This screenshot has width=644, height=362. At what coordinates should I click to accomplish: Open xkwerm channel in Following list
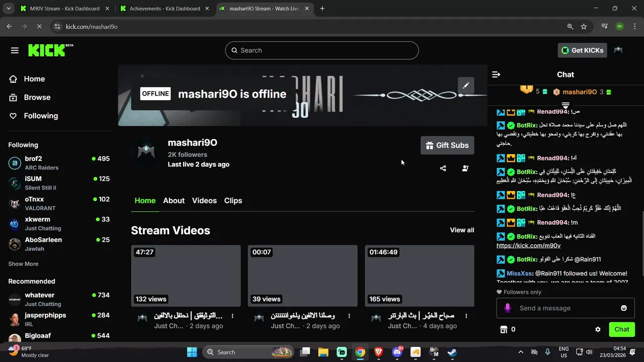click(x=59, y=224)
